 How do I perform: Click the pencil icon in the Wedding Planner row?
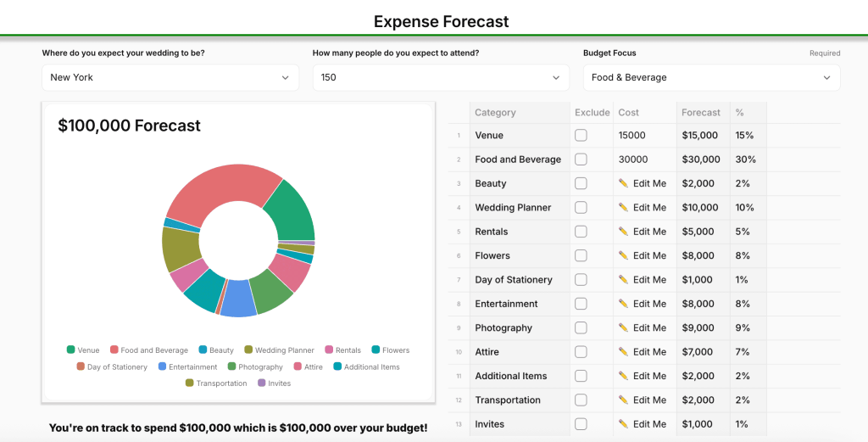click(x=623, y=207)
